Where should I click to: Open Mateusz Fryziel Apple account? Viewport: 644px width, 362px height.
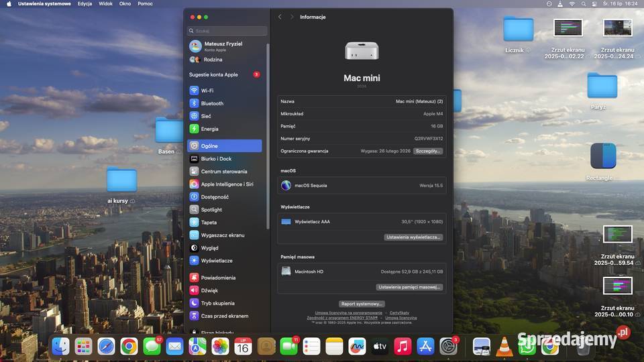(x=224, y=46)
